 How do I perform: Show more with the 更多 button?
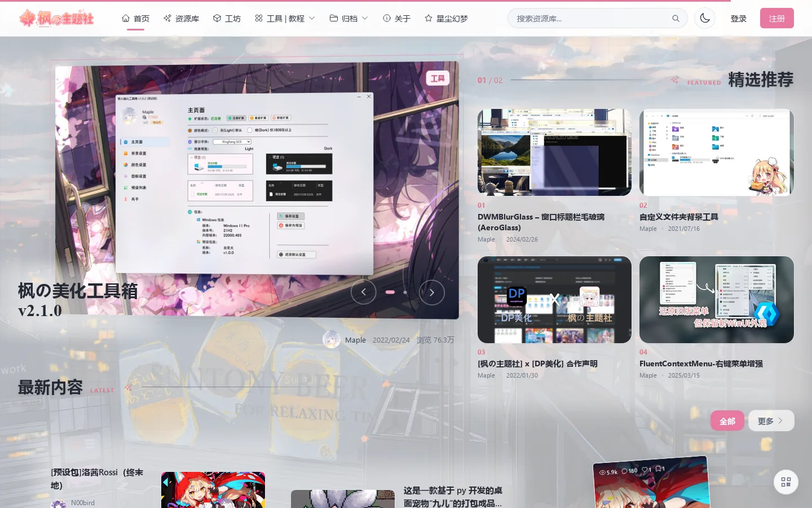771,421
